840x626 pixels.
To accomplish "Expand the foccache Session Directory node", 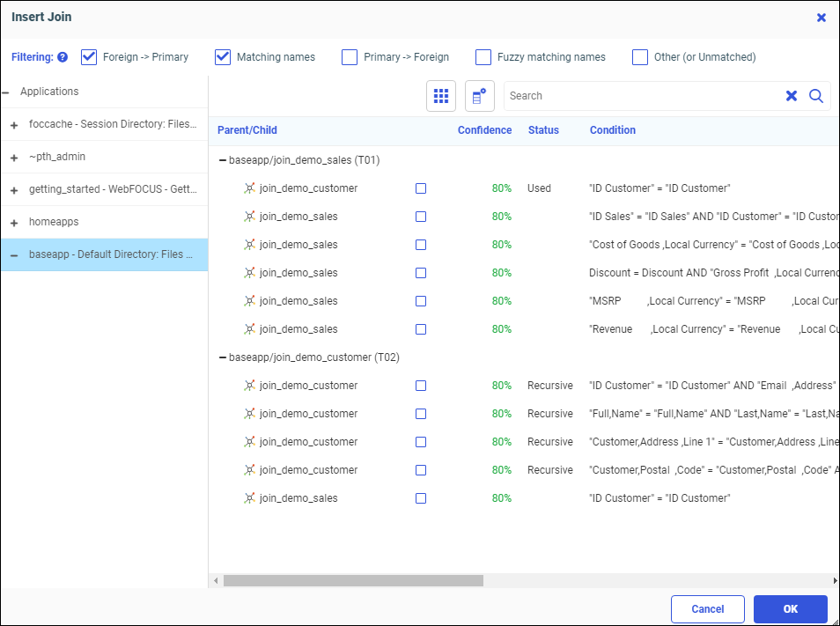I will coord(14,125).
